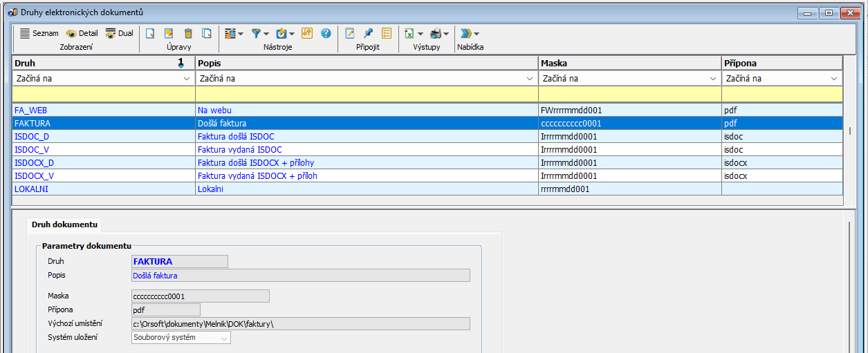Click the copy record icon

207,33
